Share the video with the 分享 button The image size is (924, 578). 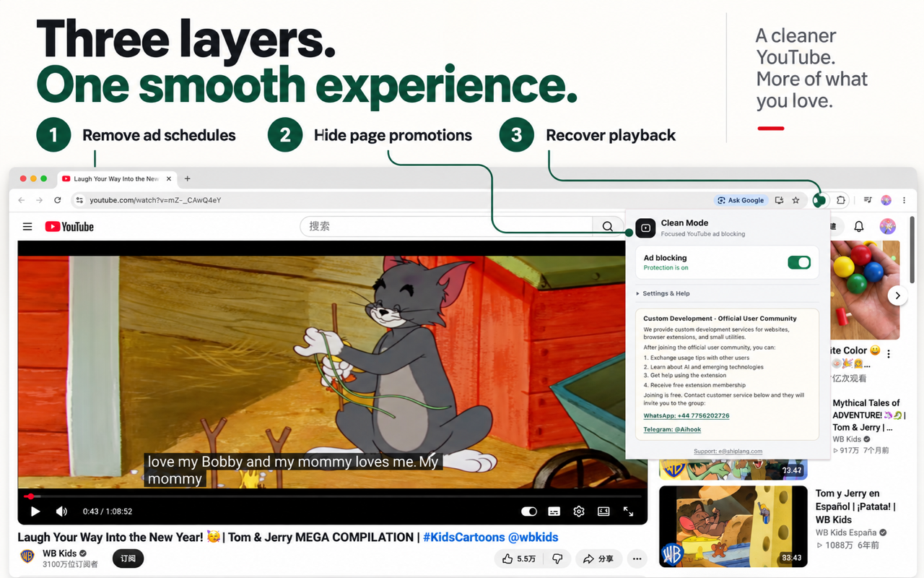[x=598, y=558]
